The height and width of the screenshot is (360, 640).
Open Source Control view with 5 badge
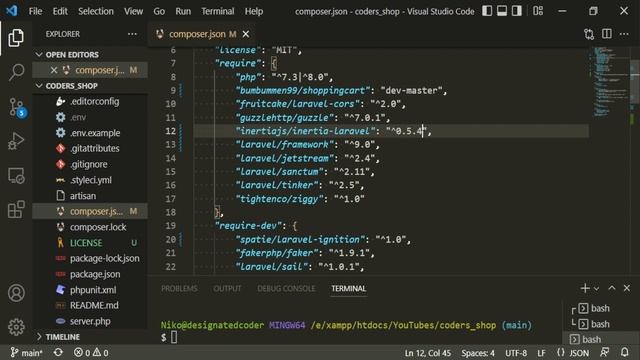17,107
